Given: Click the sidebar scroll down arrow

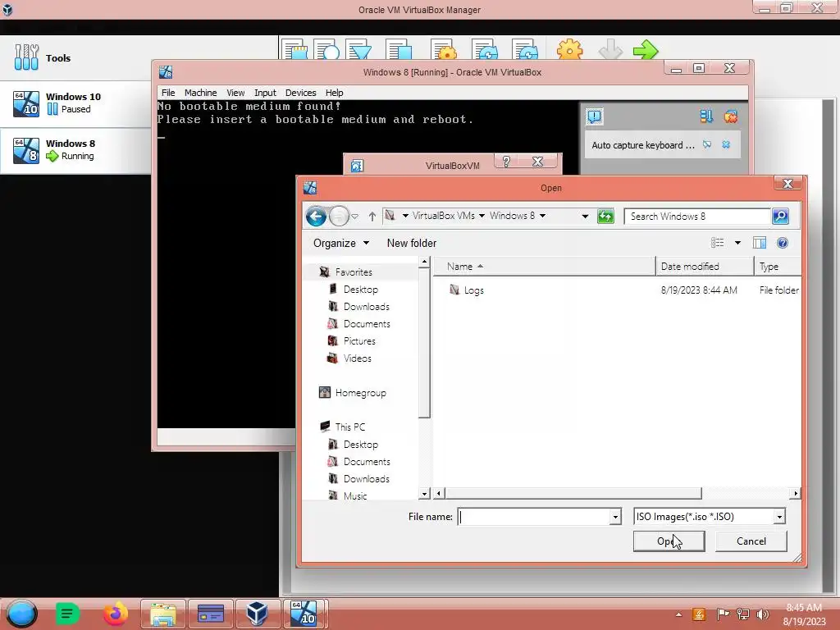Looking at the screenshot, I should click(x=424, y=493).
